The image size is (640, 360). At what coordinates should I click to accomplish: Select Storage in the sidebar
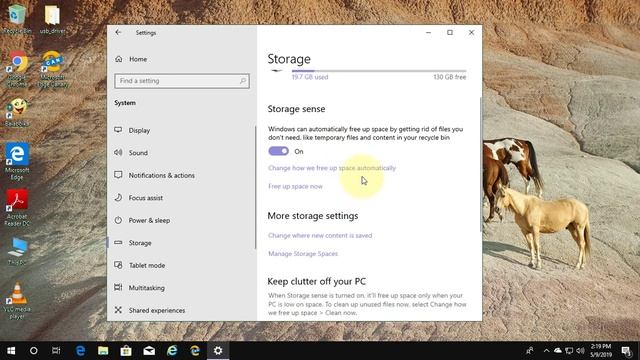(x=140, y=243)
